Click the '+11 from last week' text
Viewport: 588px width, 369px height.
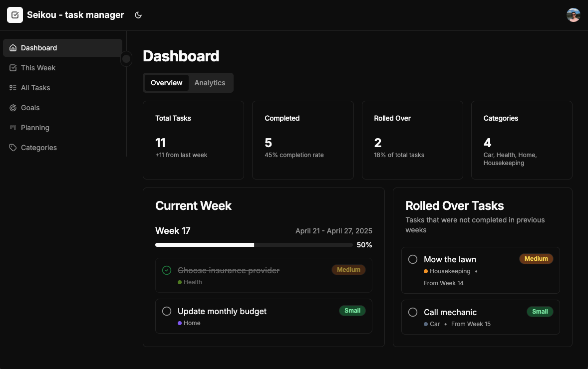(181, 155)
